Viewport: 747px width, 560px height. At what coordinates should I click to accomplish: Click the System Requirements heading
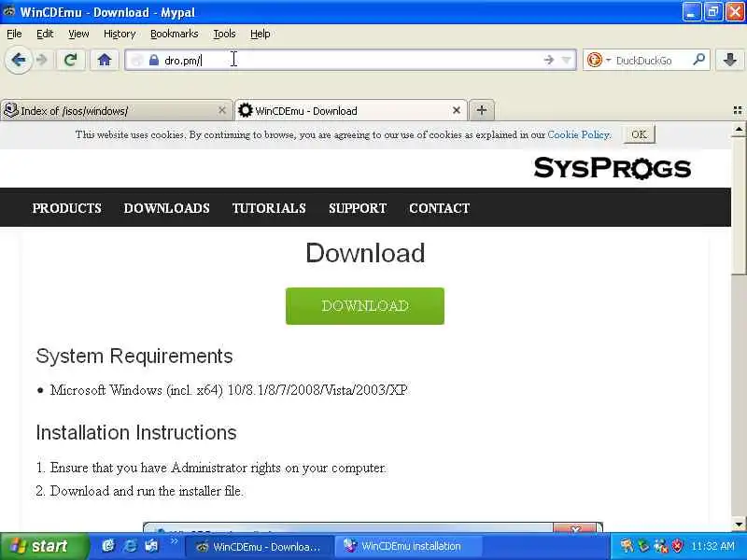134,357
